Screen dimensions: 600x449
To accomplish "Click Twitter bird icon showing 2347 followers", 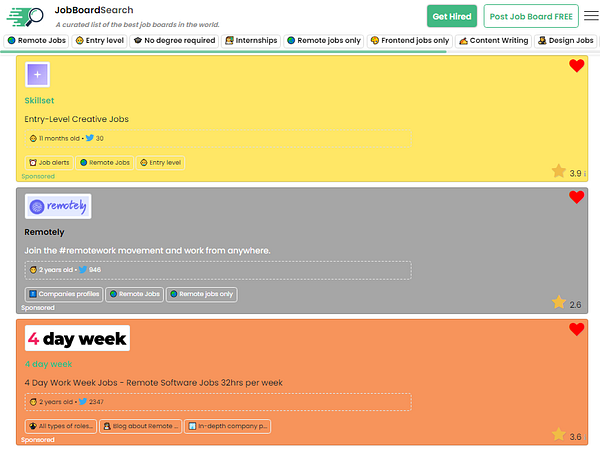I will 83,402.
